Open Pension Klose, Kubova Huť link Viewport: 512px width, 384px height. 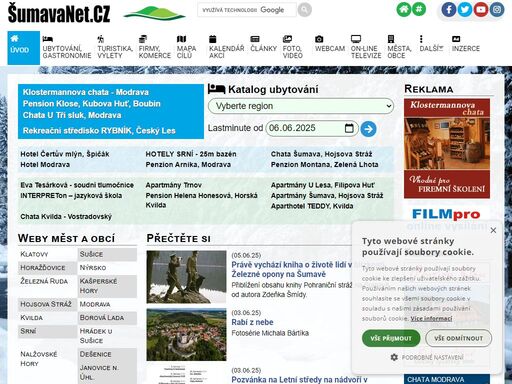tap(92, 104)
